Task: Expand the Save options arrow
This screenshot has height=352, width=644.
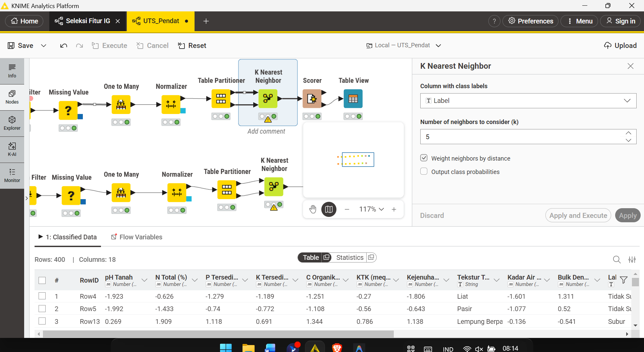Action: click(44, 46)
